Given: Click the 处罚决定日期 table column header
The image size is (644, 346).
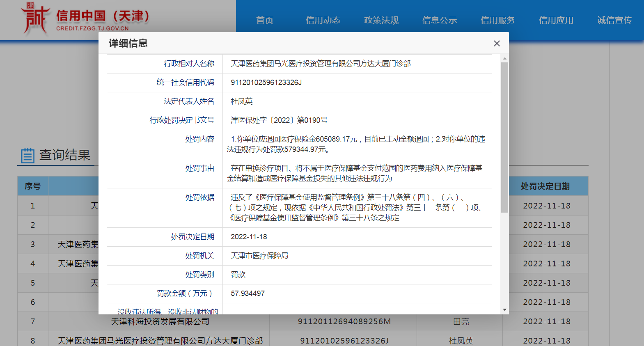Looking at the screenshot, I should [545, 186].
